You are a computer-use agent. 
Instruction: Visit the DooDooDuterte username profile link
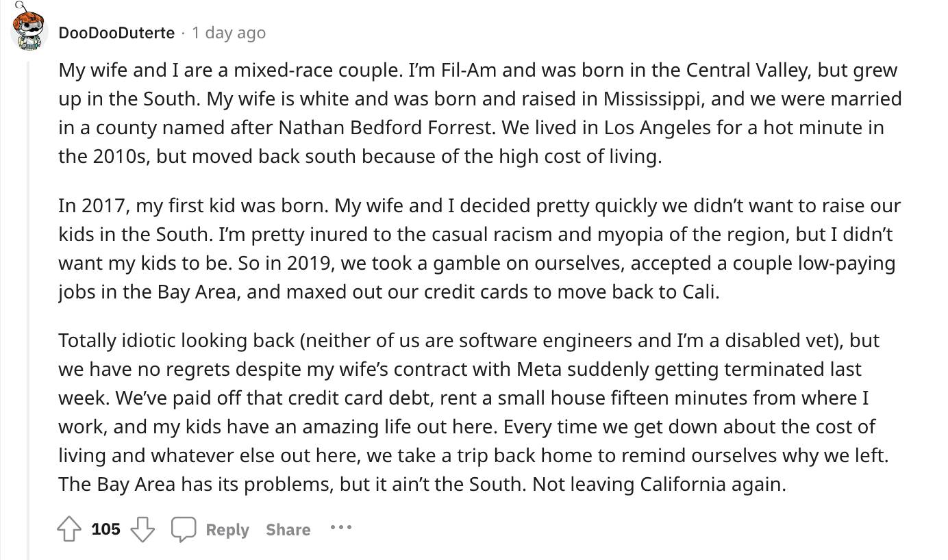point(116,32)
